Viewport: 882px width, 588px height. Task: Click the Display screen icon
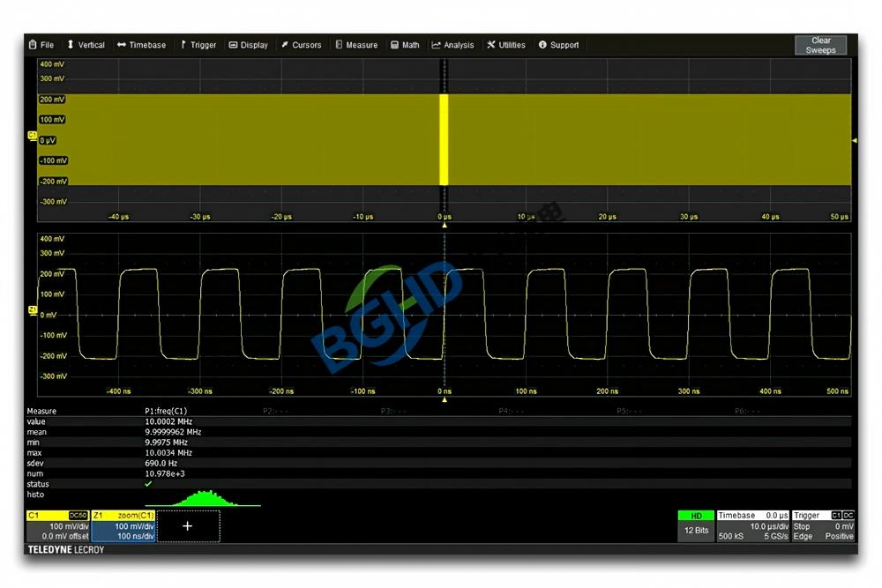coord(233,45)
